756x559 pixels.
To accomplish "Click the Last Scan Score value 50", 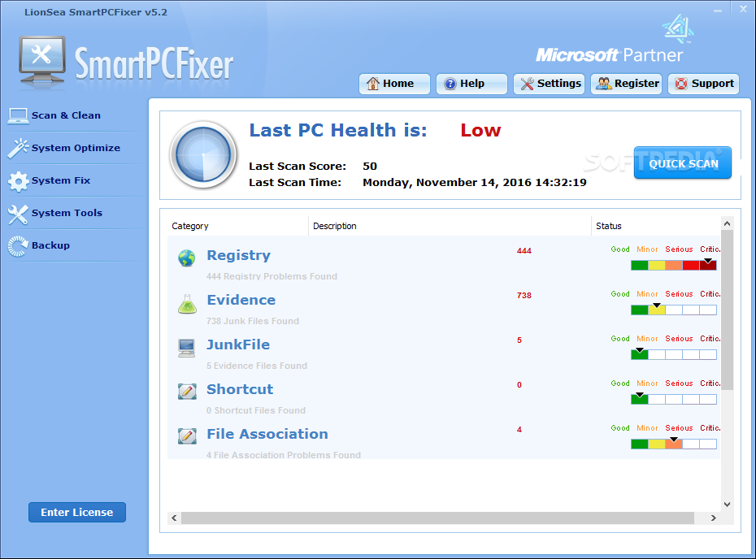I will tap(370, 167).
